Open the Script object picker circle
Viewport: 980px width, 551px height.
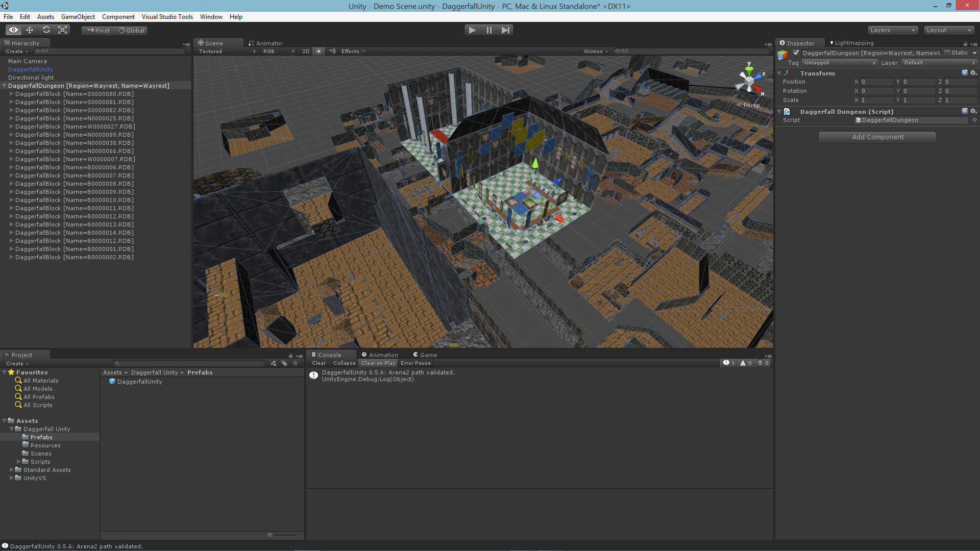coord(974,120)
